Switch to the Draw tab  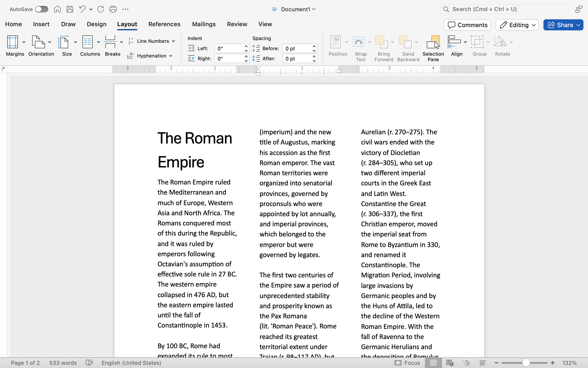coord(68,24)
